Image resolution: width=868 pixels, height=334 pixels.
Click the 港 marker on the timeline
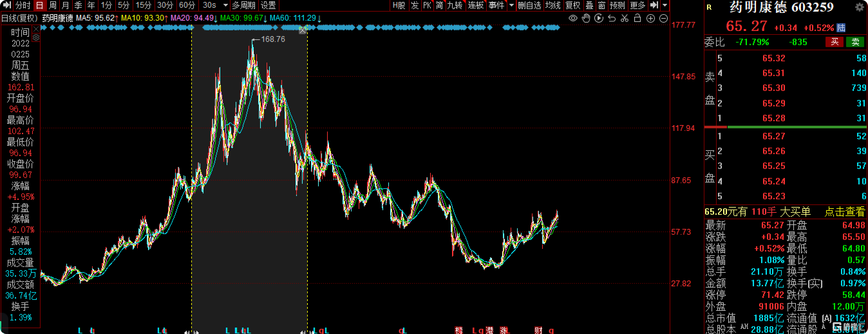[x=489, y=330]
